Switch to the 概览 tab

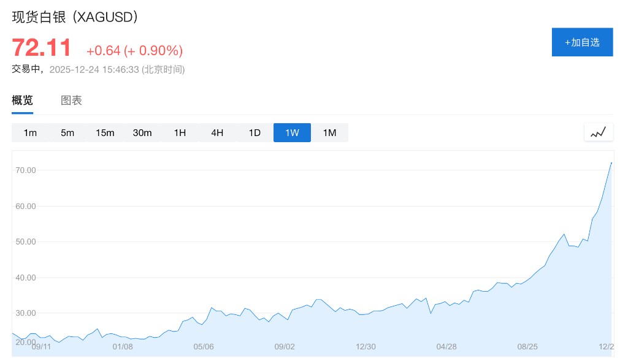[x=23, y=101]
